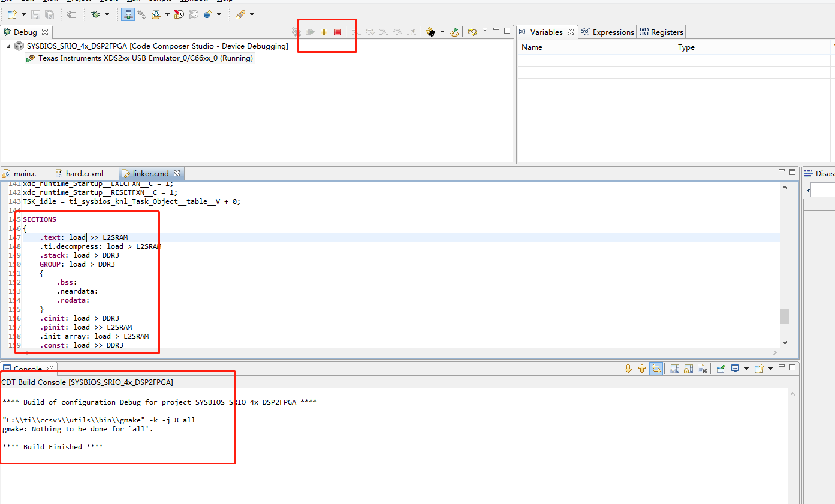Click the Type column header in Variables
The width and height of the screenshot is (835, 504).
[x=753, y=47]
